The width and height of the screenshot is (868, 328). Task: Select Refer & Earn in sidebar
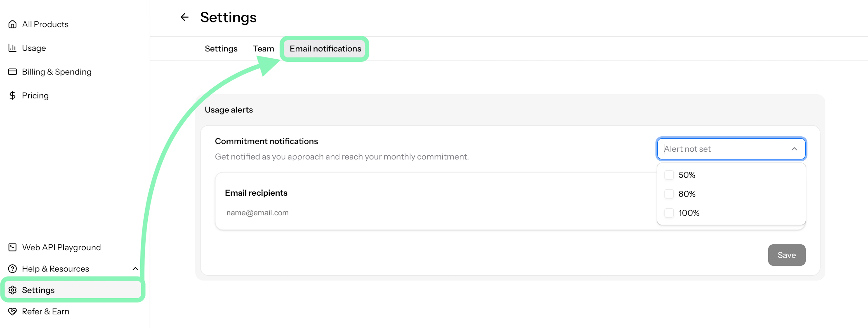click(45, 312)
